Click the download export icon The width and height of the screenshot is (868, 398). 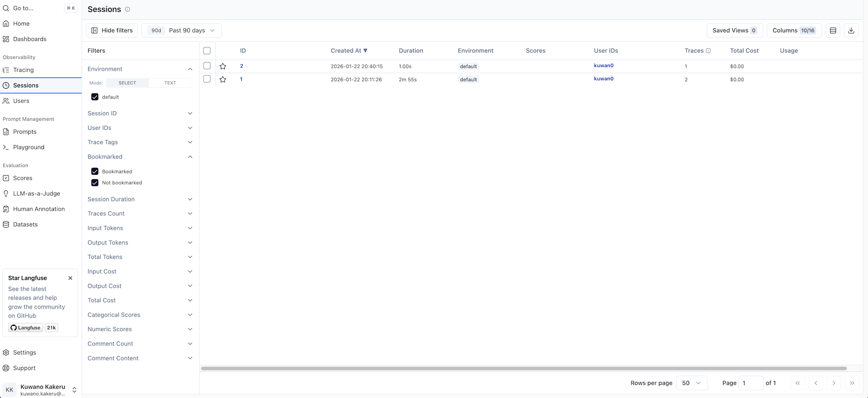(x=851, y=30)
